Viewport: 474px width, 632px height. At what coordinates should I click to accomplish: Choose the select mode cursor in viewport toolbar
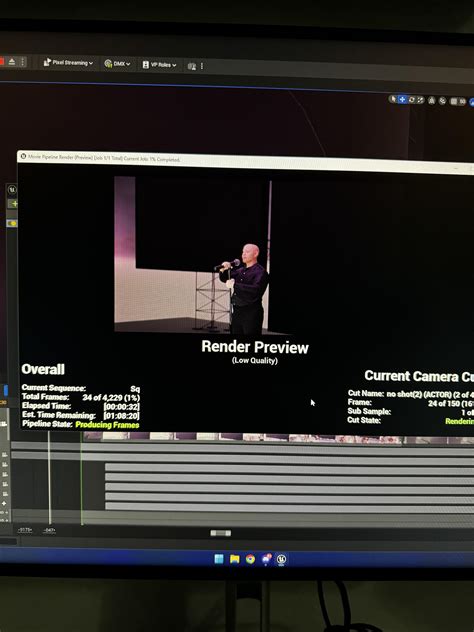point(393,99)
